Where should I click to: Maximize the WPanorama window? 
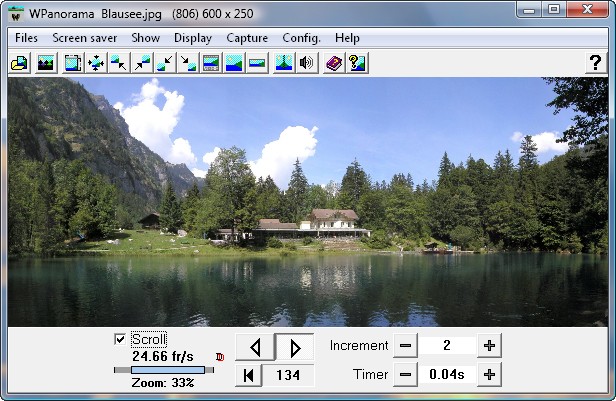554,9
